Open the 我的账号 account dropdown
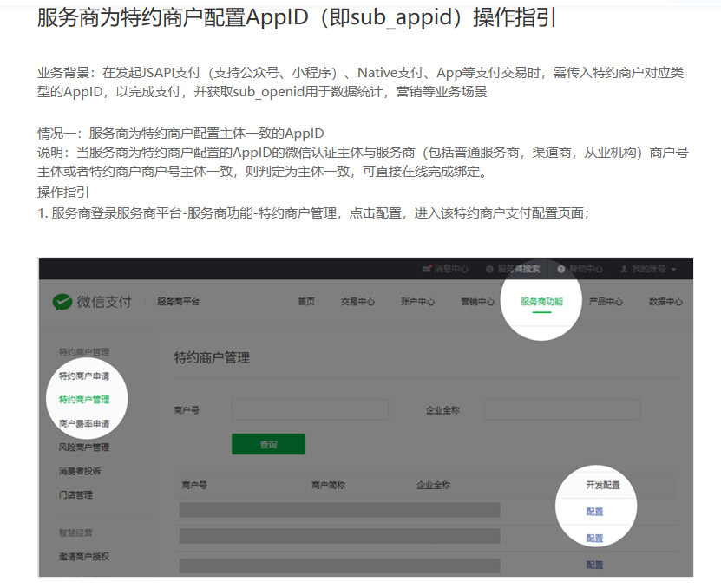The width and height of the screenshot is (721, 588). (649, 270)
